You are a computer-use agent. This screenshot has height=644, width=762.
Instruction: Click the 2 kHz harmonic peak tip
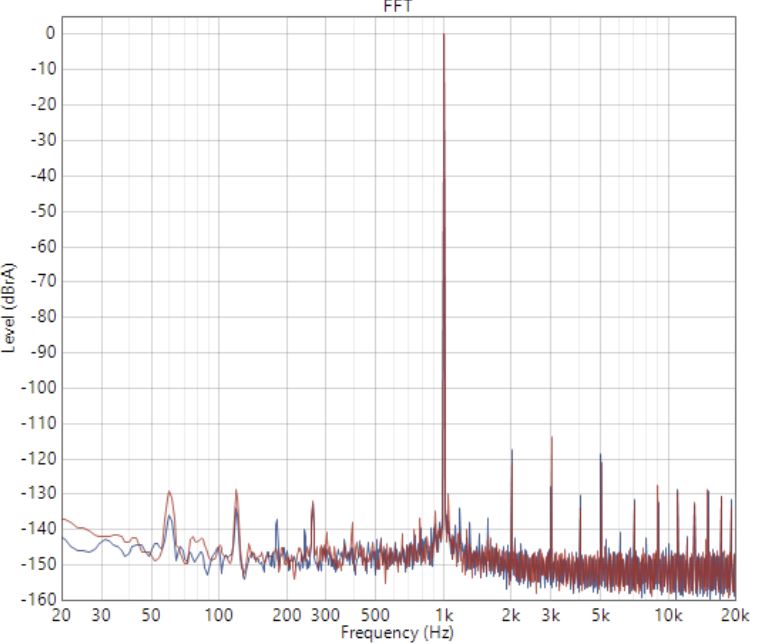[x=511, y=450]
